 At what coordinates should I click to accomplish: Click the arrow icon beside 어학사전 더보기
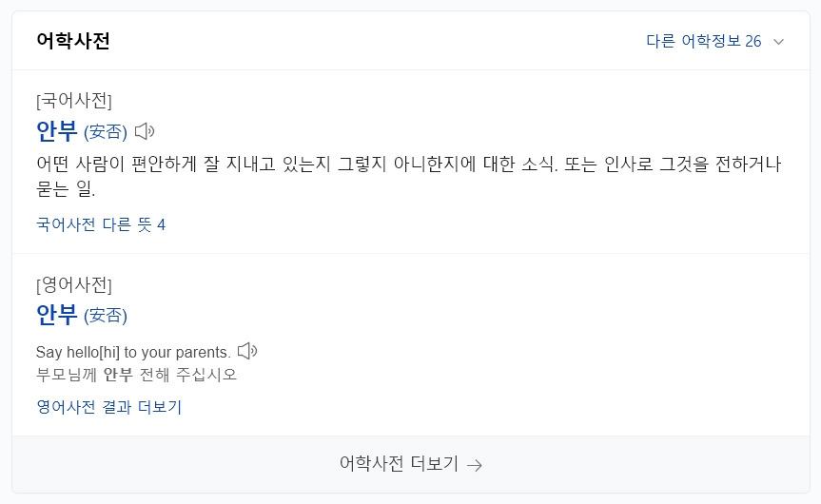click(x=475, y=465)
